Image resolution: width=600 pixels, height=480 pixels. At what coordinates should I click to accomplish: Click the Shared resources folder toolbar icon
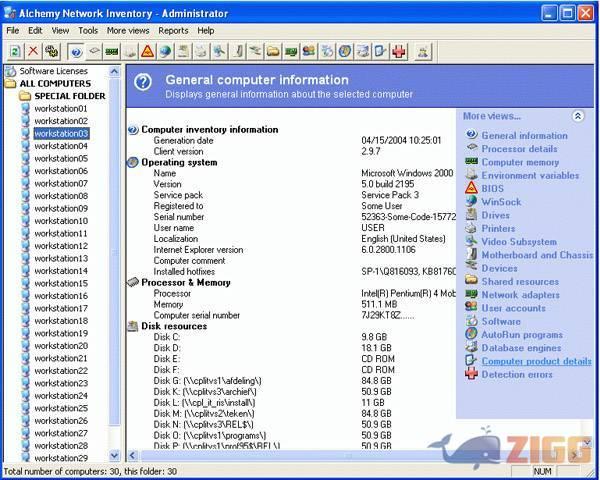(x=273, y=51)
